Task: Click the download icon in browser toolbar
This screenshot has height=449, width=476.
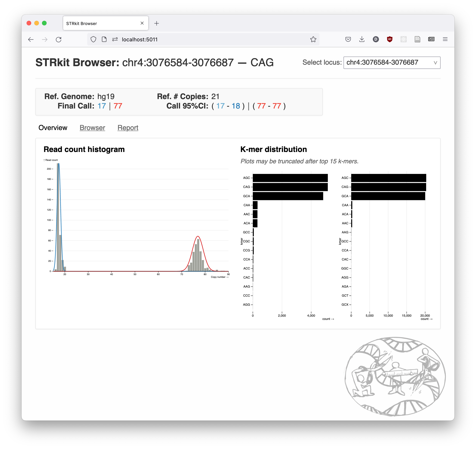Action: click(x=362, y=39)
